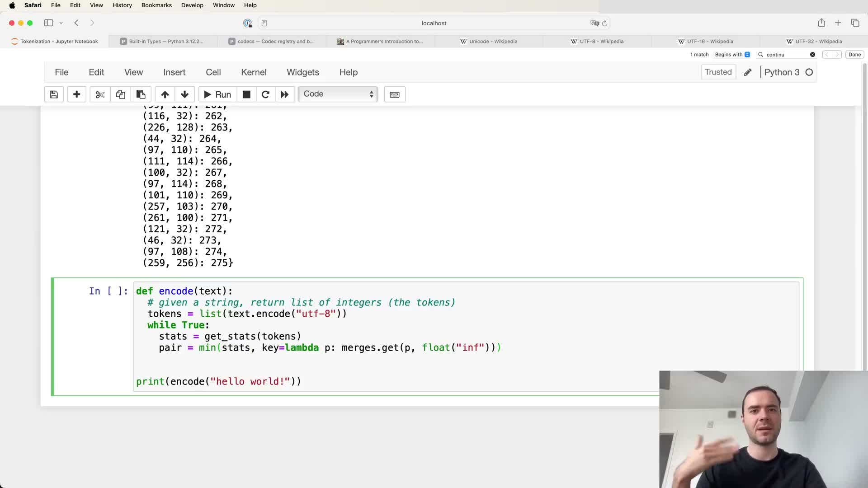
Task: Click the Run button in the toolbar
Action: pos(217,94)
